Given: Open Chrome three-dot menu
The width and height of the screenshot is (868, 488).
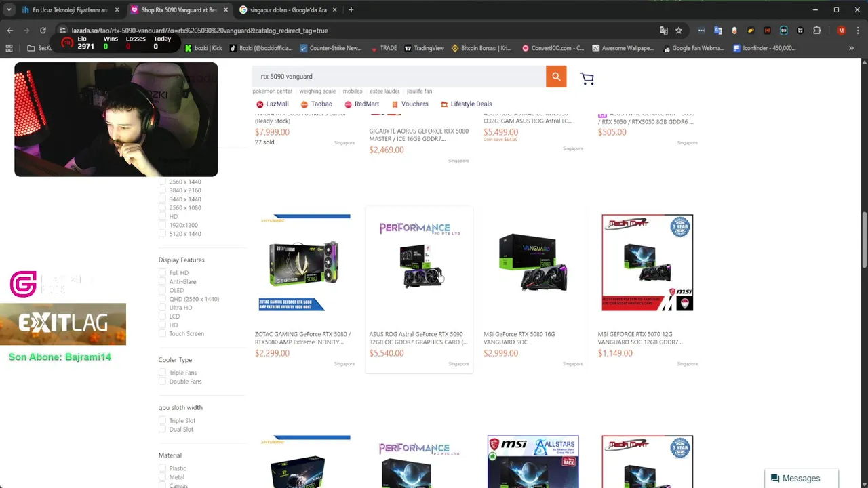Looking at the screenshot, I should click(x=858, y=30).
